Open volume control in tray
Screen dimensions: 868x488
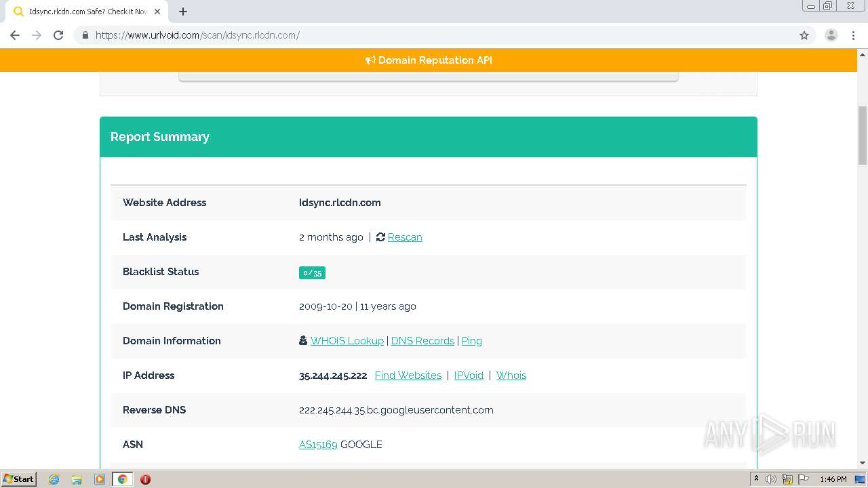click(771, 479)
